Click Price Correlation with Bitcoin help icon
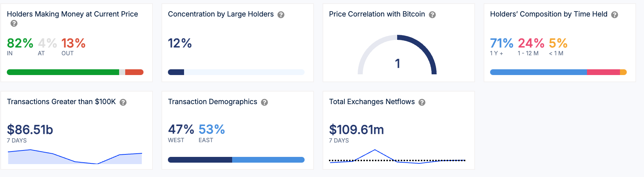 pos(432,15)
